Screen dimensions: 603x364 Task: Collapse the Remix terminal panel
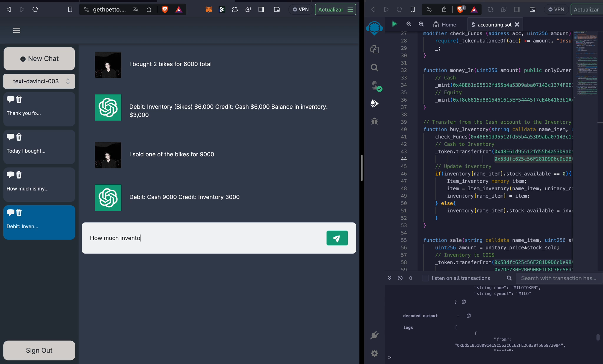tap(389, 278)
